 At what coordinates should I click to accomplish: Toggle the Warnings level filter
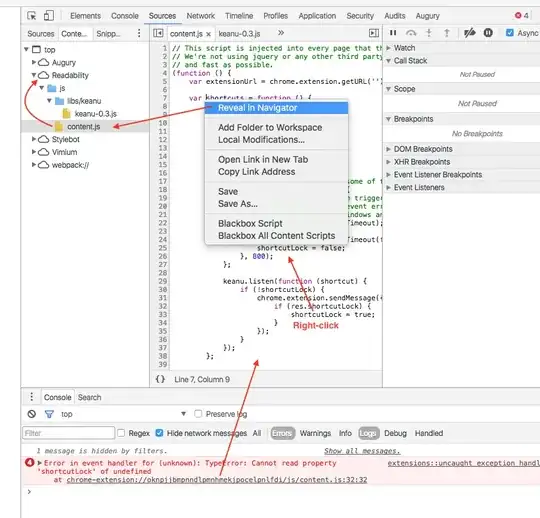[x=315, y=433]
